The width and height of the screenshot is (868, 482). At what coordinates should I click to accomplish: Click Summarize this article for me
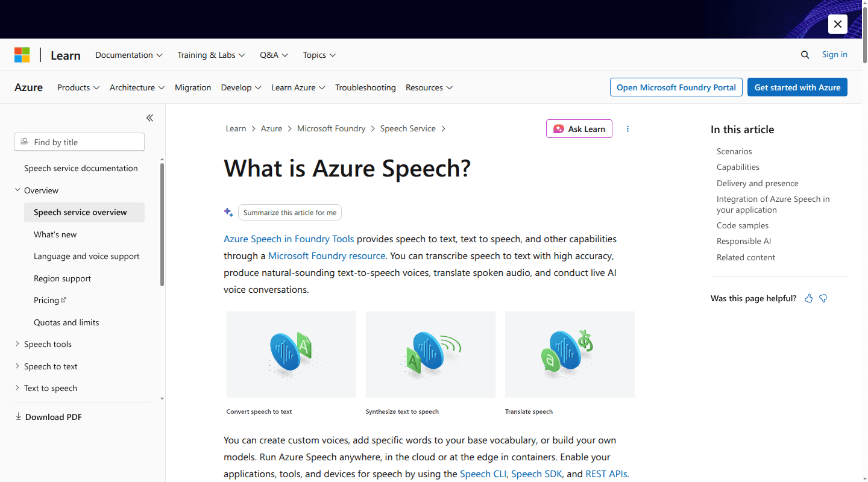(290, 213)
